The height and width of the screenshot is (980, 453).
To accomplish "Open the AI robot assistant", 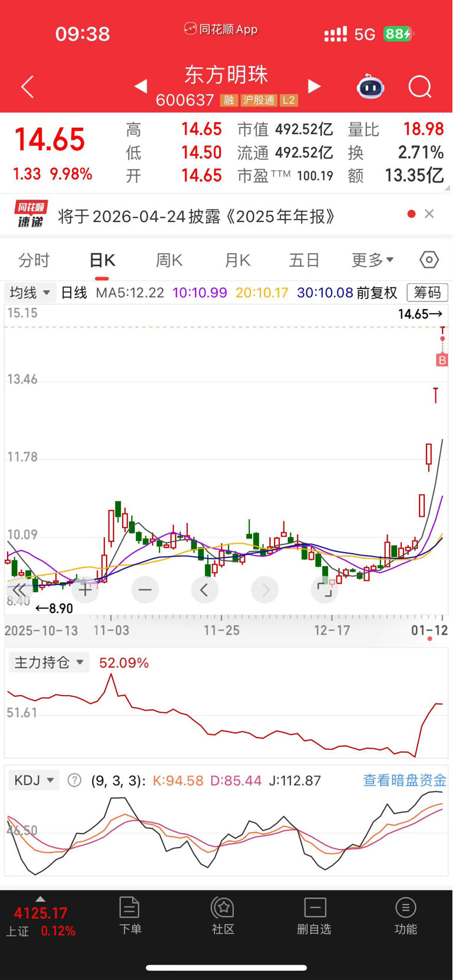I will tap(371, 87).
